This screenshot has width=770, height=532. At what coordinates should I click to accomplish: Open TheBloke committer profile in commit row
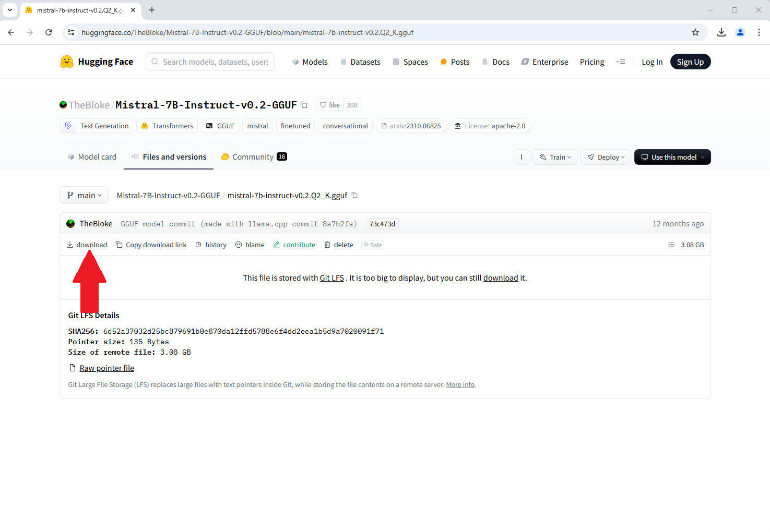click(x=96, y=223)
